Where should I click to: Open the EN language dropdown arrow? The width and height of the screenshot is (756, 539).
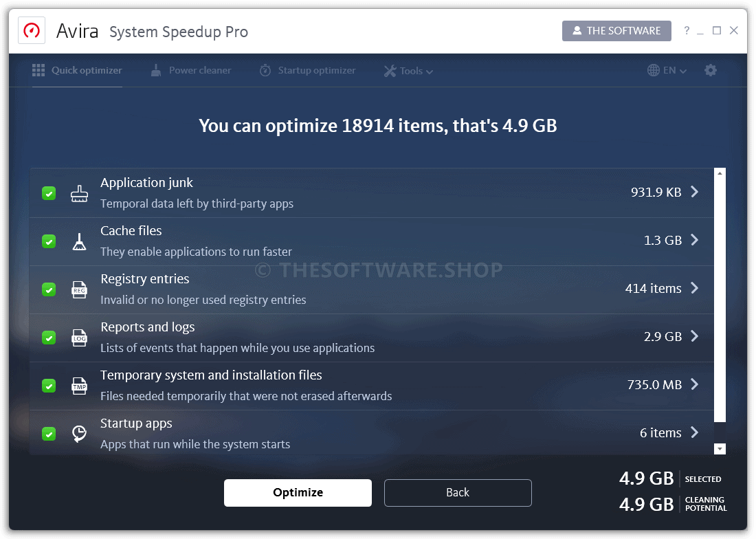pyautogui.click(x=682, y=71)
